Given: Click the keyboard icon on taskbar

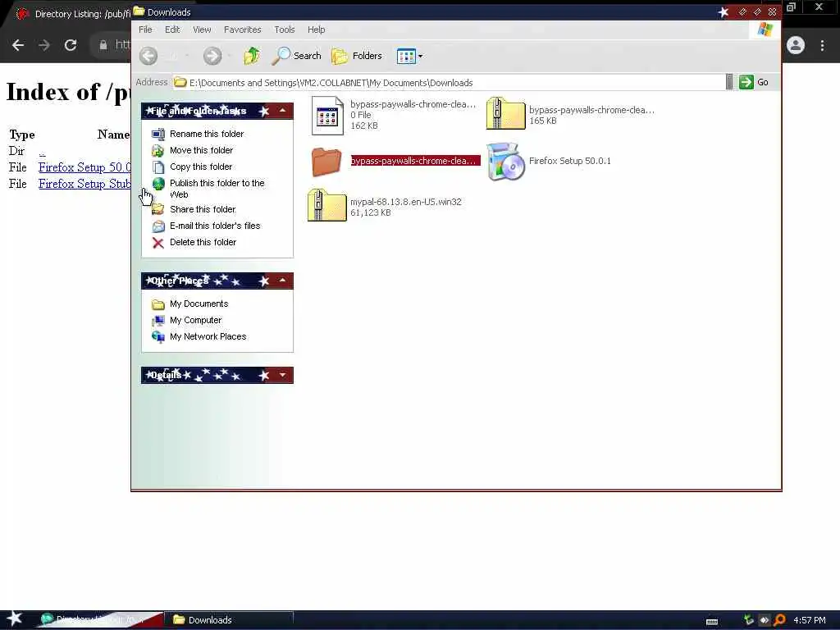Looking at the screenshot, I should click(x=712, y=622).
